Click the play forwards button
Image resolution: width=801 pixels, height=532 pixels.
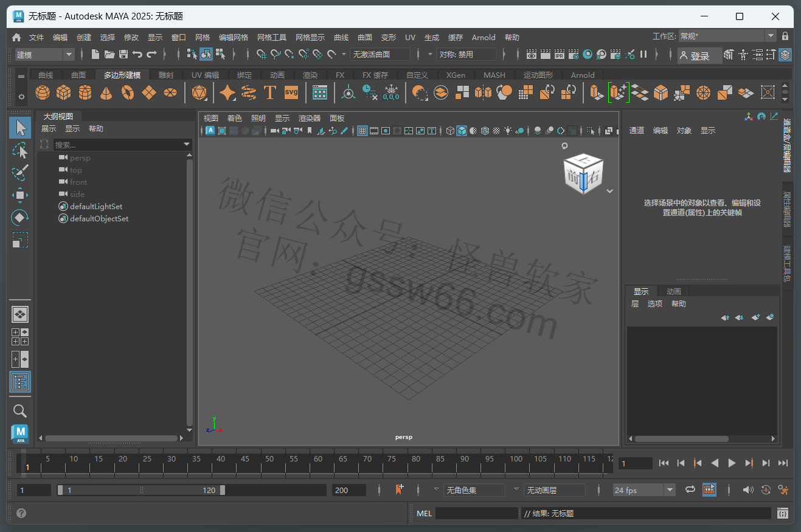coord(732,463)
